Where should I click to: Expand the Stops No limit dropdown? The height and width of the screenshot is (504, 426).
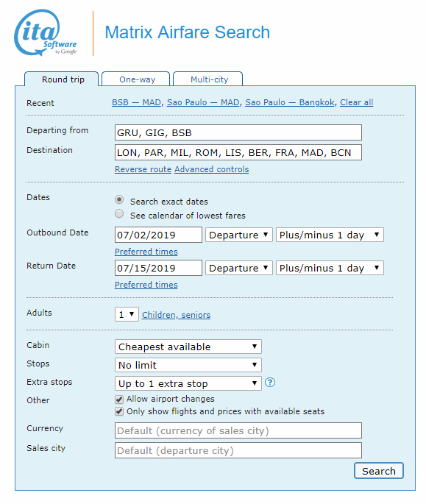[188, 365]
